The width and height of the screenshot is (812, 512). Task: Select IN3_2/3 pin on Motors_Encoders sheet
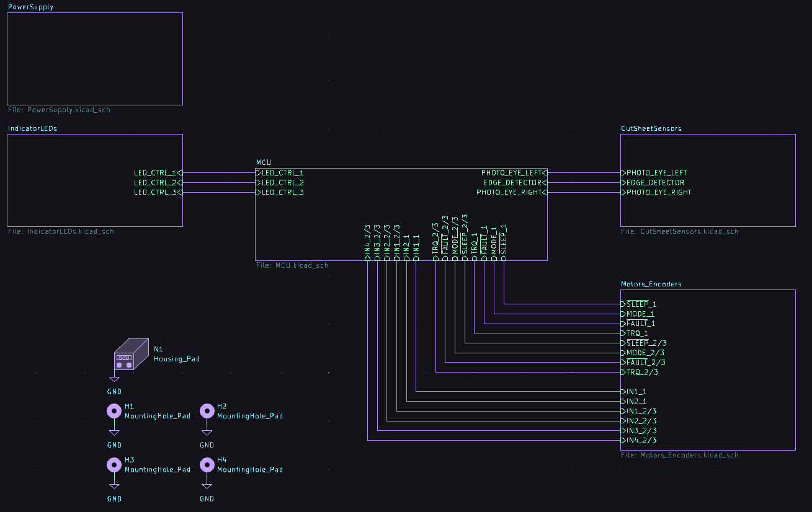click(x=639, y=430)
